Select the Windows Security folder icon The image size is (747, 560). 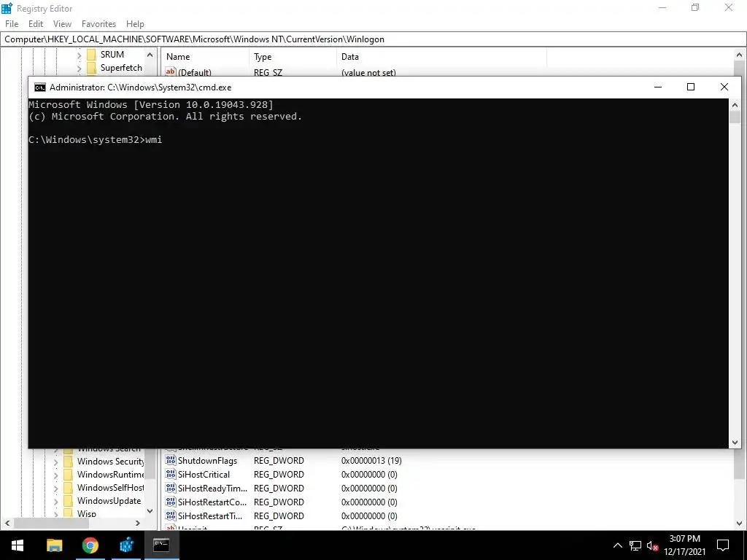(x=68, y=462)
